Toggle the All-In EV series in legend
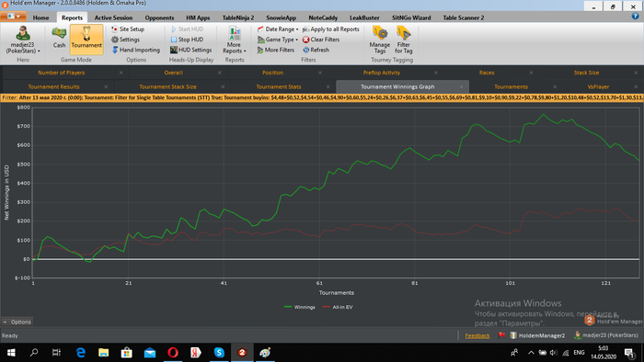Image resolution: width=644 pixels, height=362 pixels. click(x=338, y=307)
